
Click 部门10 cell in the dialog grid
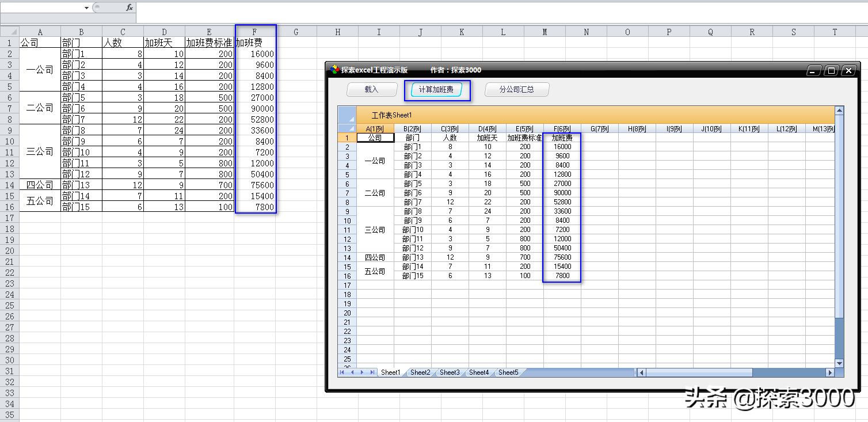[413, 230]
